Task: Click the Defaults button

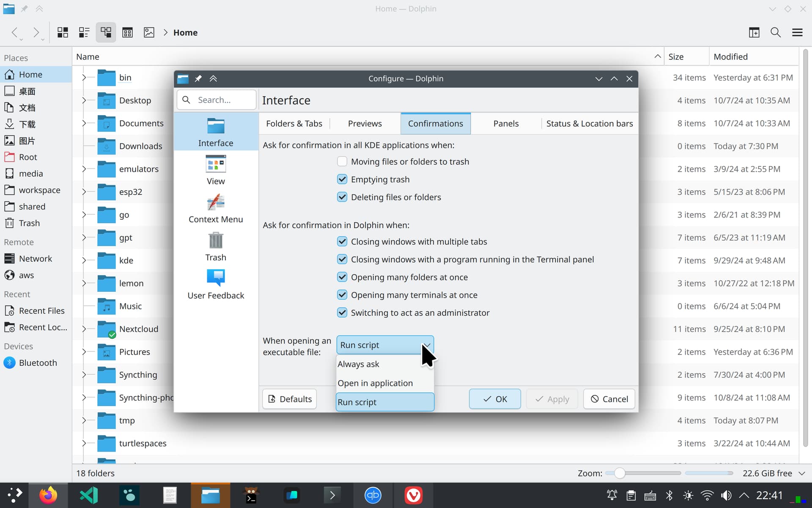Action: click(x=290, y=399)
